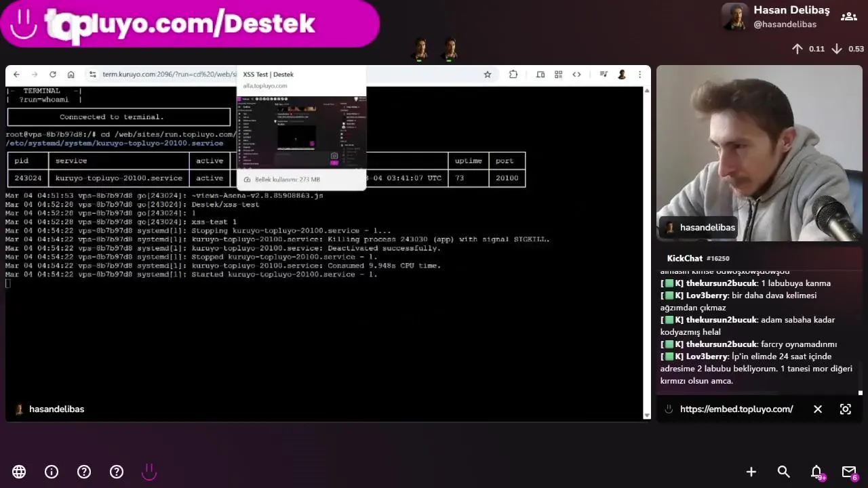This screenshot has width=868, height=488.
Task: Click thekursun2bucuk 'farcry oynamadınmı' message
Action: [x=749, y=344]
